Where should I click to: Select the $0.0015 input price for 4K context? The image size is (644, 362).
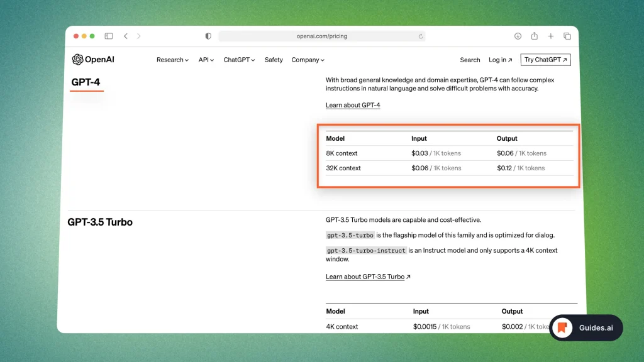[425, 327]
